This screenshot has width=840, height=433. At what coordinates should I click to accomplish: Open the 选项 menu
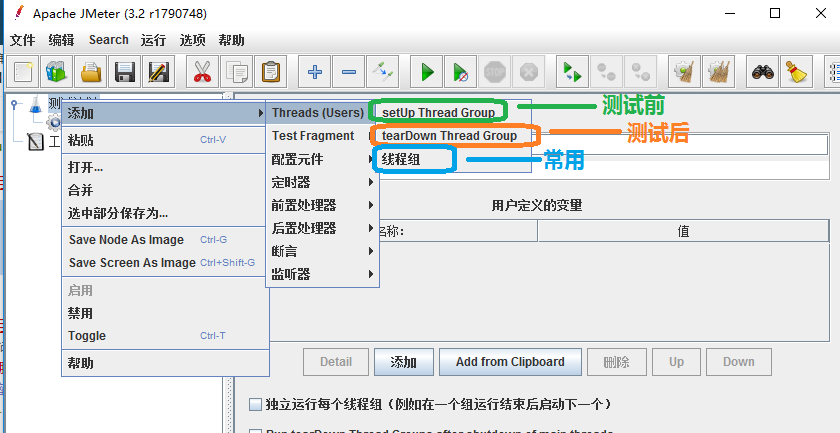(192, 40)
